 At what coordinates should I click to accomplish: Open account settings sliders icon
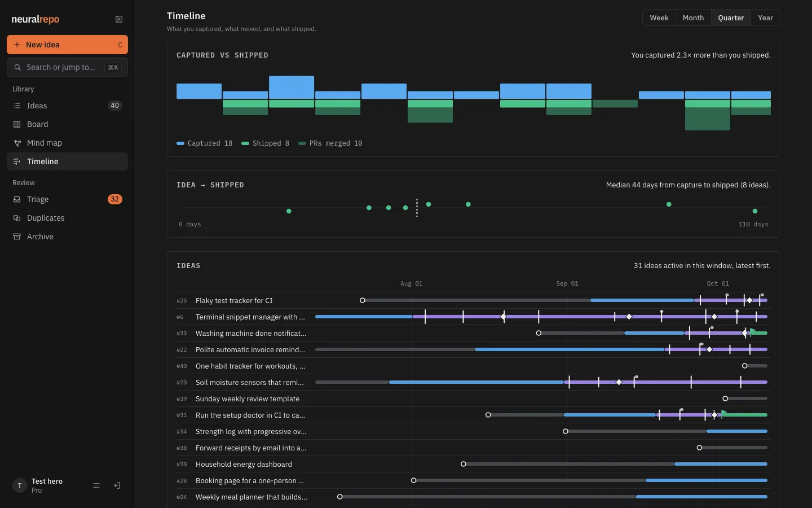96,485
